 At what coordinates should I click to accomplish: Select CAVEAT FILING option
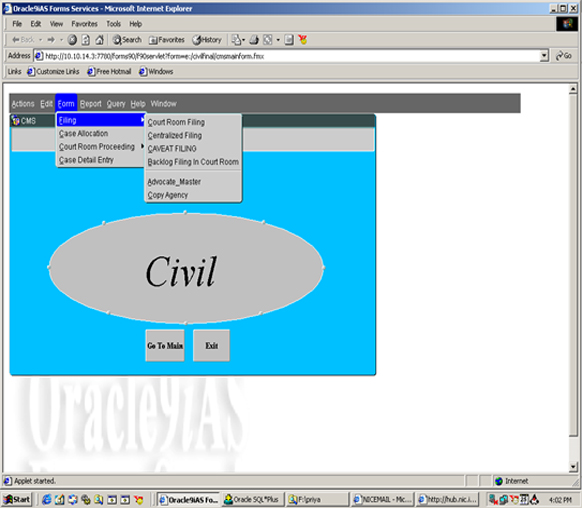point(172,149)
